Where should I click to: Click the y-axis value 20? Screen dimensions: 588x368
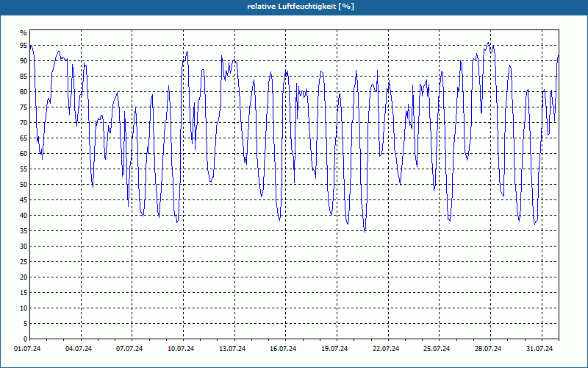click(x=24, y=277)
